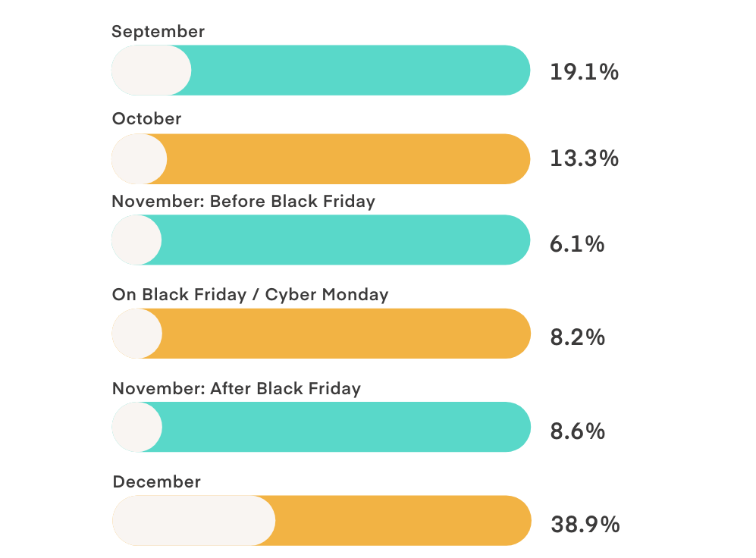756x558 pixels.
Task: Click the white filled portion of December bar
Action: tap(193, 521)
